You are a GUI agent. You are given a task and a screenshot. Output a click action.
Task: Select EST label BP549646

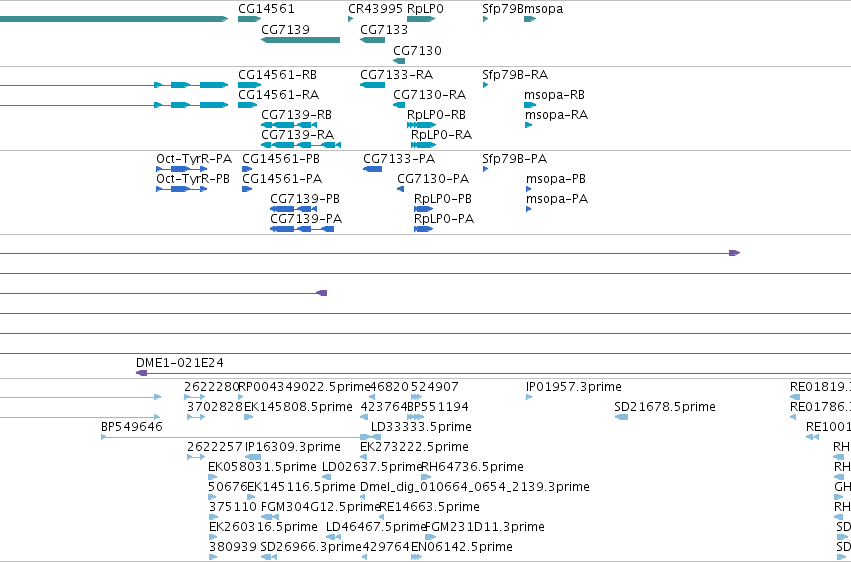click(132, 426)
